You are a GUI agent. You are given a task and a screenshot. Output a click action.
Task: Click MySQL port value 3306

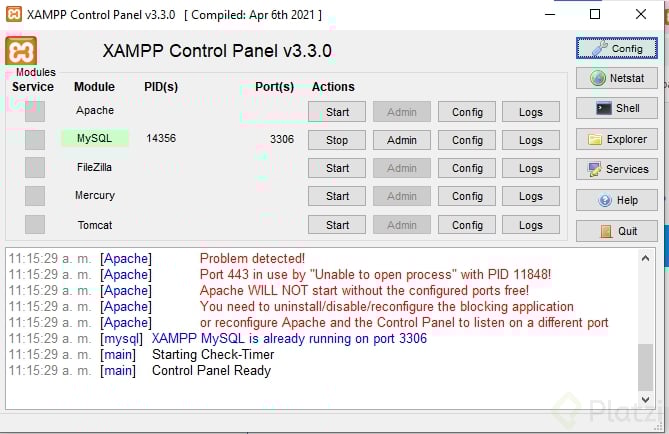tap(282, 139)
